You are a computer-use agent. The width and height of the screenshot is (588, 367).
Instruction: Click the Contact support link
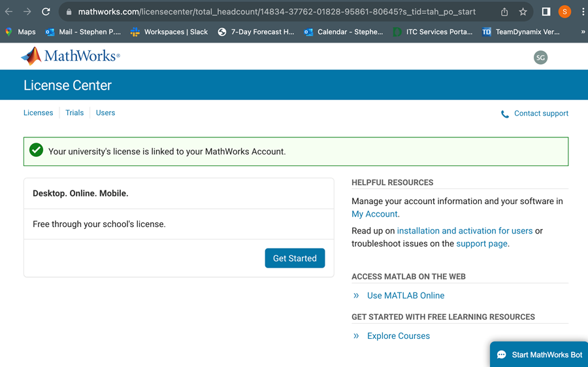click(x=541, y=113)
